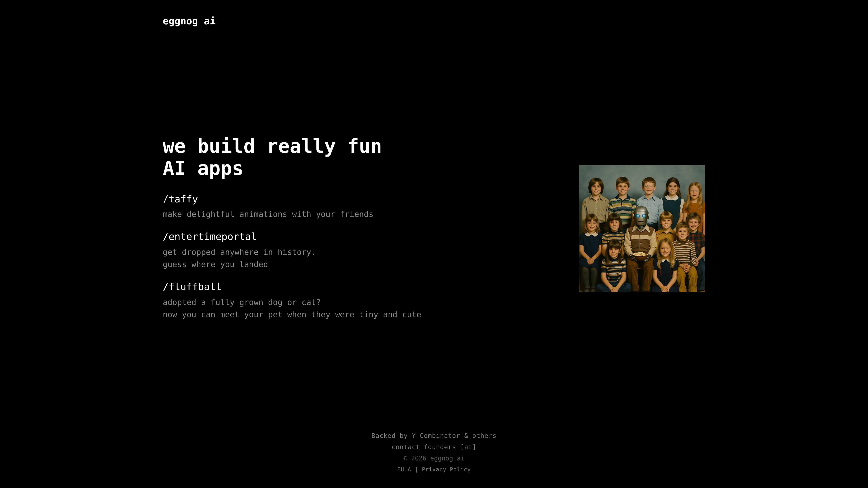Click the 'we build really fun' headline line
This screenshot has width=868, height=488.
(x=272, y=146)
